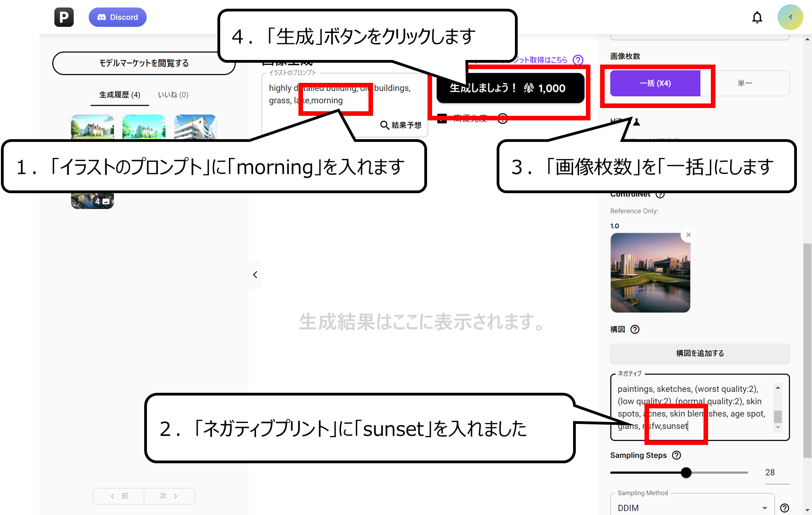Click 構図を追加する button
This screenshot has height=515, width=812.
click(x=700, y=353)
